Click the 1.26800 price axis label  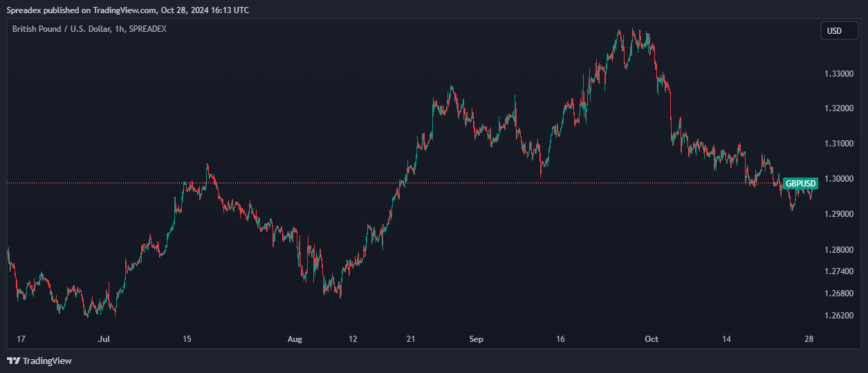pos(838,293)
